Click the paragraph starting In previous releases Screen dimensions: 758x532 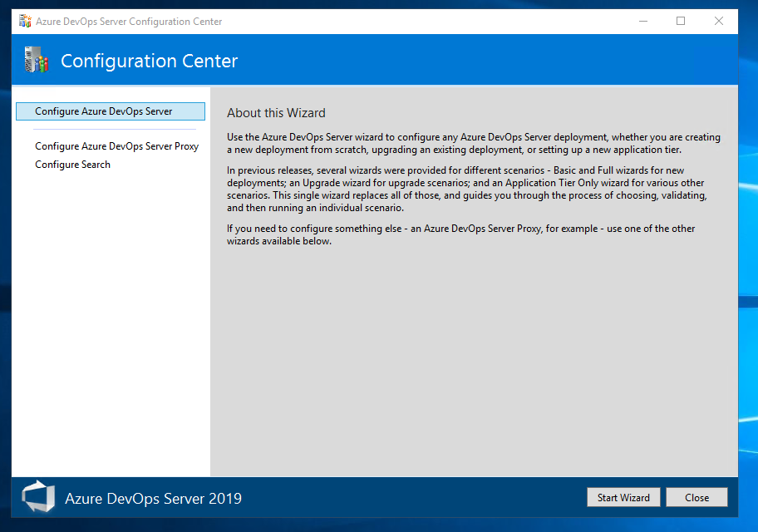[467, 189]
